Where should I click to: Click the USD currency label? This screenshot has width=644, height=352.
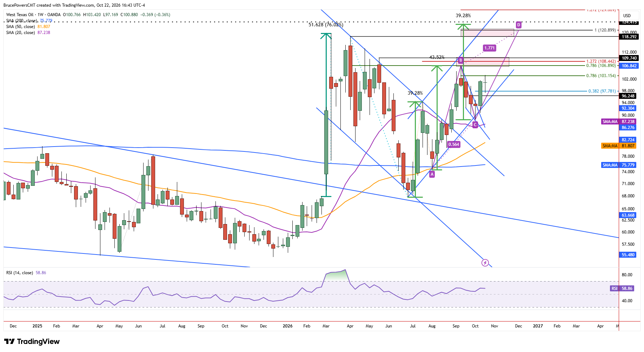627,15
